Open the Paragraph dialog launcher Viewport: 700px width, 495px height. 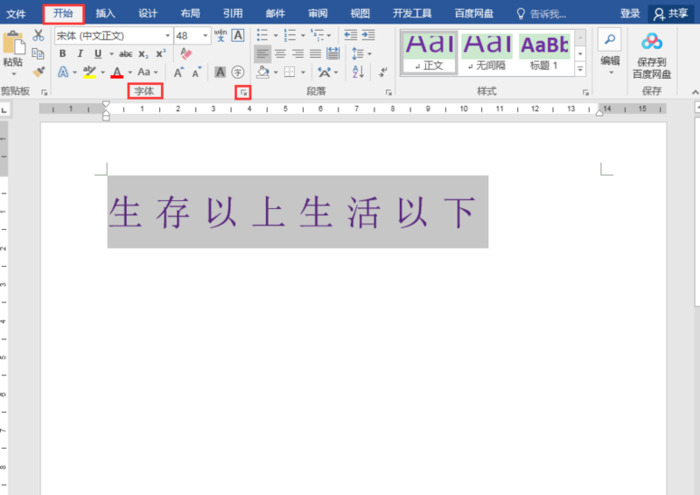tap(389, 92)
